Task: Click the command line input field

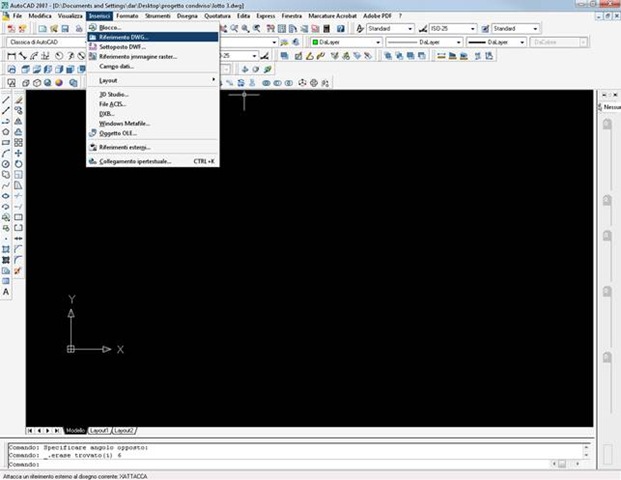Action: pyautogui.click(x=300, y=464)
